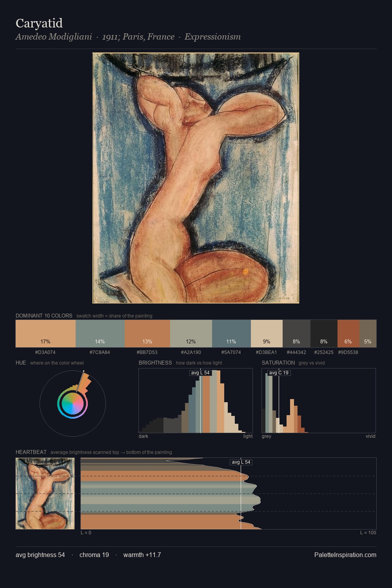Image resolution: width=392 pixels, height=588 pixels.
Task: Select the last swatch labeled 5%
Action: (x=368, y=334)
